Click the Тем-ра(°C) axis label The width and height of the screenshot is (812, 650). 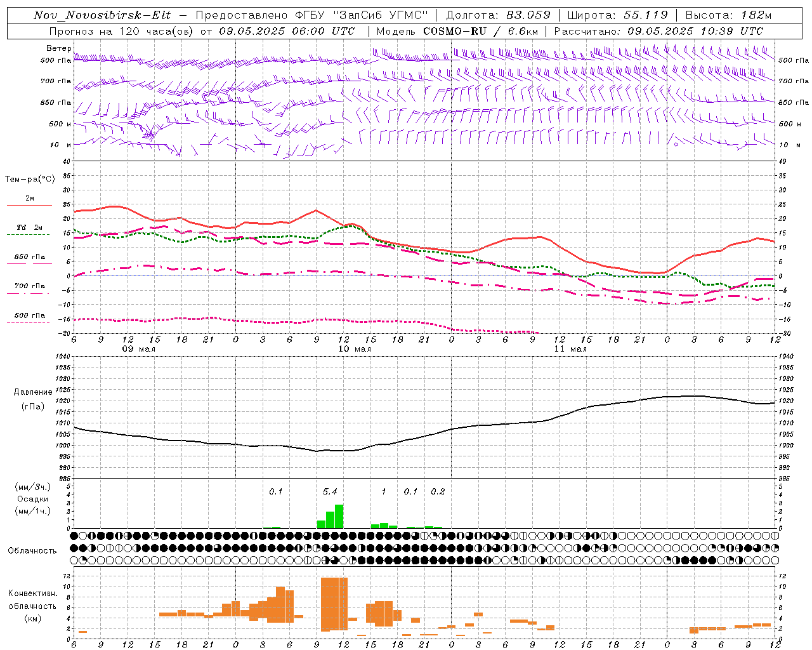pyautogui.click(x=30, y=180)
